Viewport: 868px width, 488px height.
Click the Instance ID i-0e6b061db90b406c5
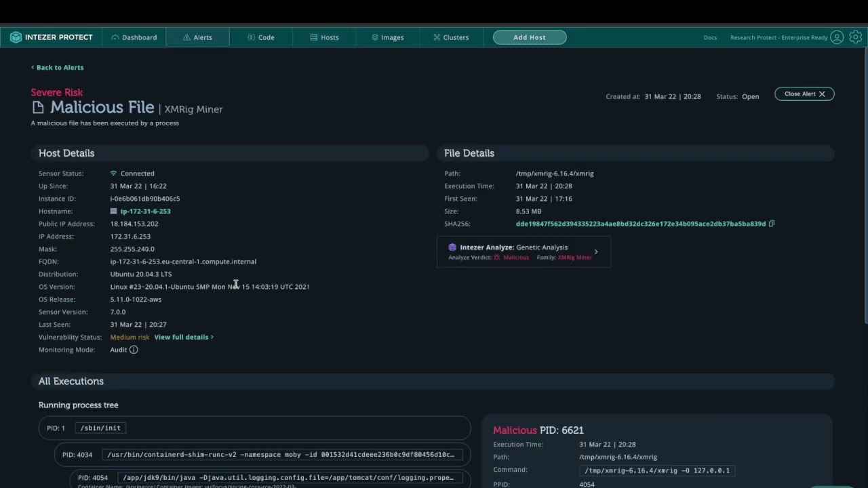click(145, 199)
